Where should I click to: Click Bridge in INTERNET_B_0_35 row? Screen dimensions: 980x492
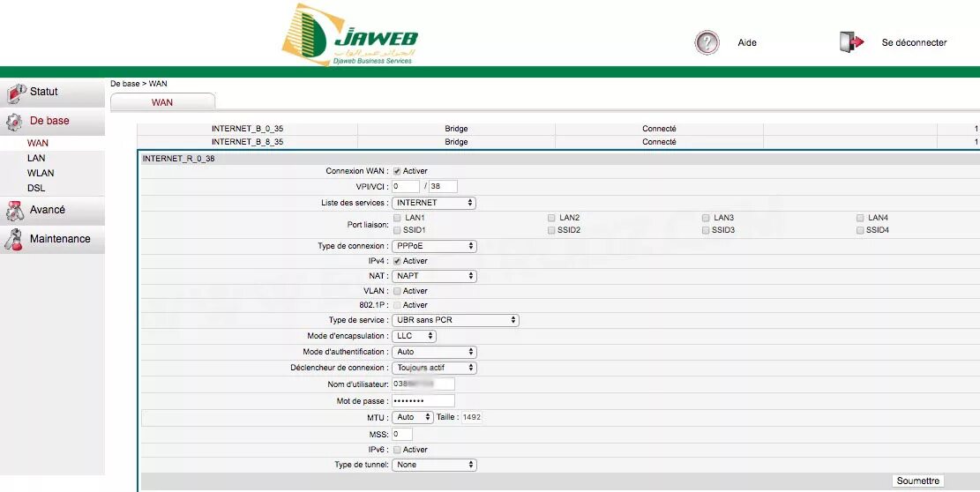[456, 129]
